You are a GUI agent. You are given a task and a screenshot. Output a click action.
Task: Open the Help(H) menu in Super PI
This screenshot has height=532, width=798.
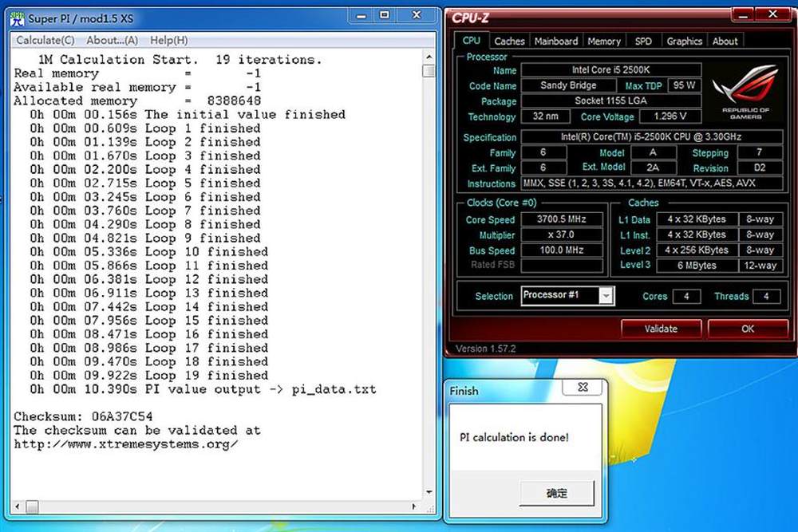(x=168, y=40)
